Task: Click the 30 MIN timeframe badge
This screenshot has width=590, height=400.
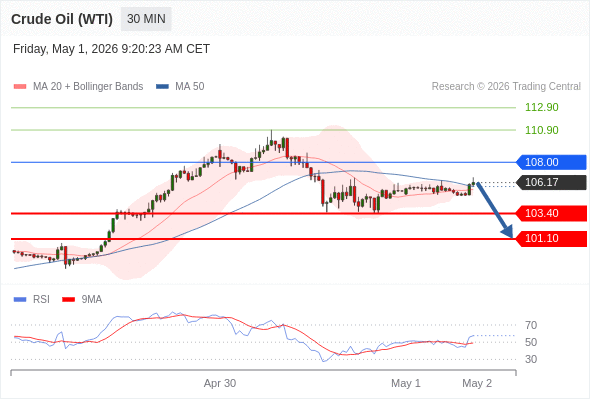Action: 146,19
